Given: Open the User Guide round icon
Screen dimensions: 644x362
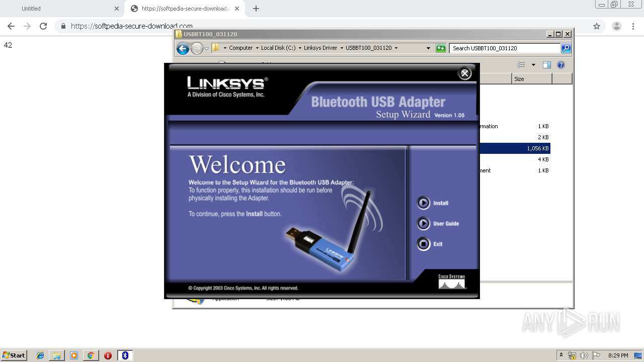Looking at the screenshot, I should (x=424, y=223).
